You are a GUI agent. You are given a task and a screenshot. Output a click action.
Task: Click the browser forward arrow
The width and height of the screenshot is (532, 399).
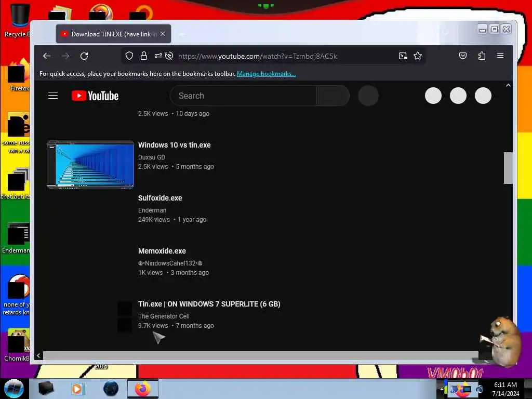(65, 56)
